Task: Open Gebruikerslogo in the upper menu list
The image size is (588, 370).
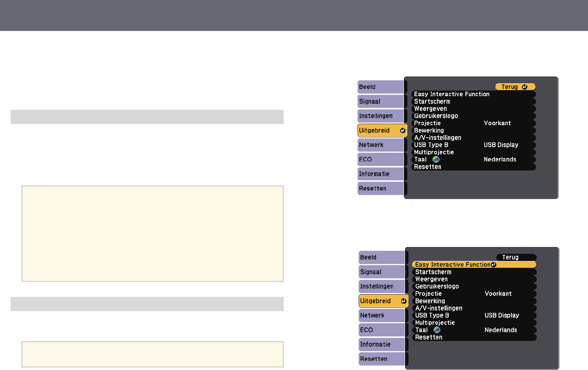Action: coord(474,116)
